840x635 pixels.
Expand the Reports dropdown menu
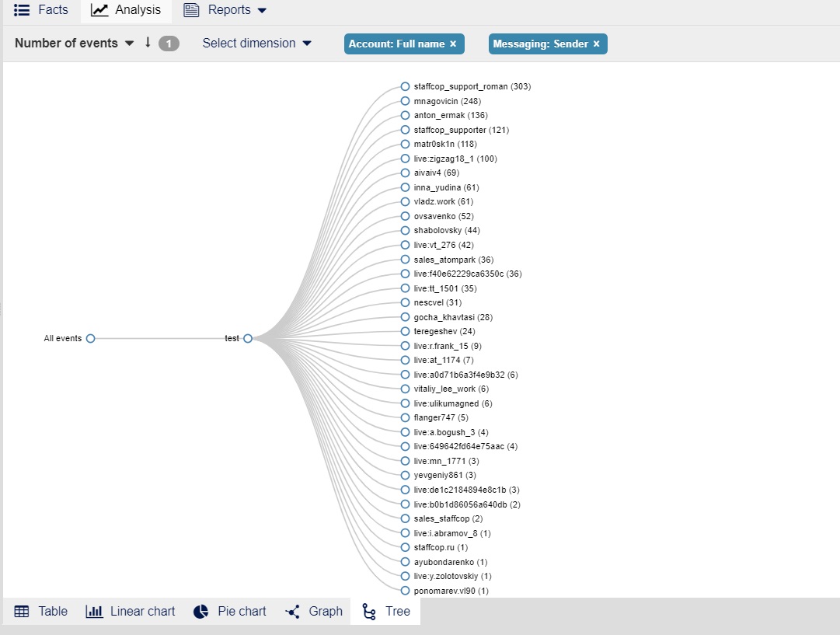pos(225,10)
